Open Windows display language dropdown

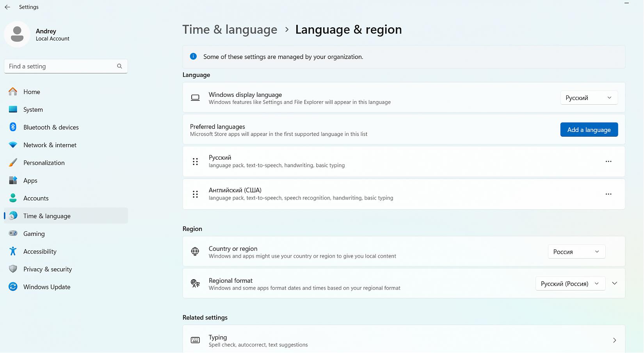589,98
